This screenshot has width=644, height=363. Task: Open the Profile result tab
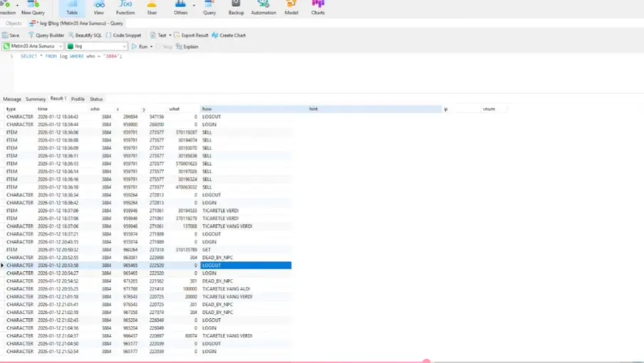coord(78,99)
